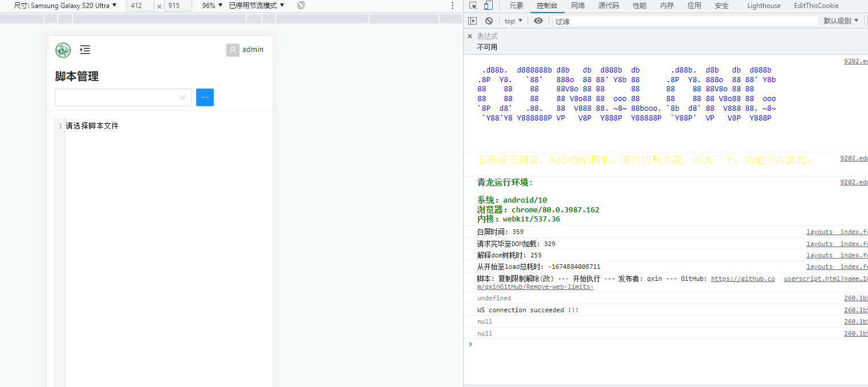Click the 白屏时间: 359 log text
868x387 pixels.
pyautogui.click(x=500, y=232)
